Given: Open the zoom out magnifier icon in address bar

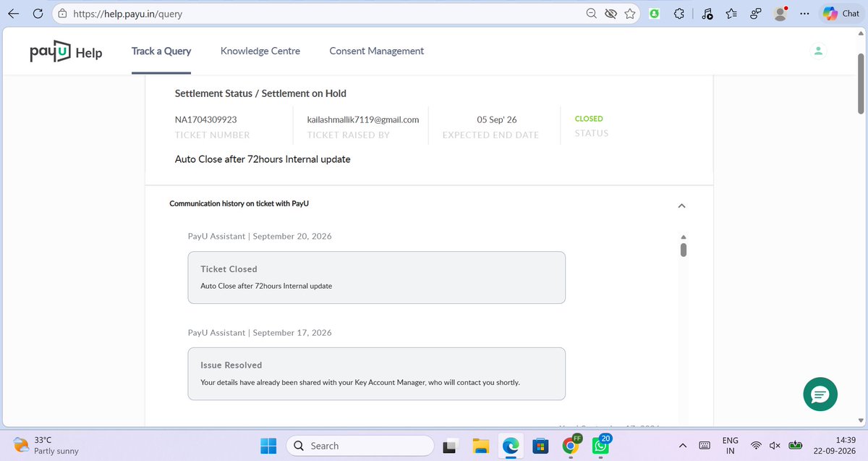Looking at the screenshot, I should (592, 13).
